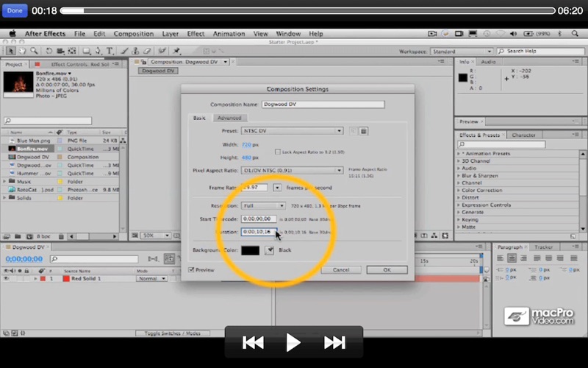Viewport: 588px width, 368px height.
Task: Open the frame rate dropdown arrow
Action: coord(277,187)
